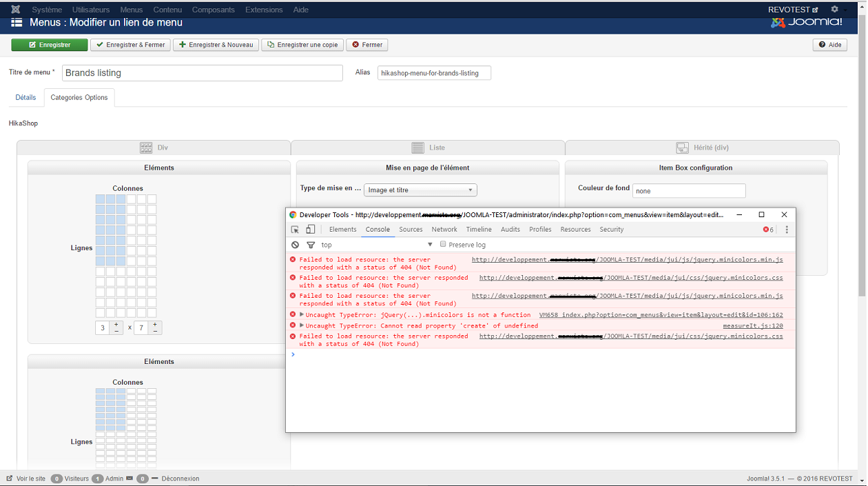868x486 pixels.
Task: Click the Console tab in DevTools
Action: (x=378, y=230)
